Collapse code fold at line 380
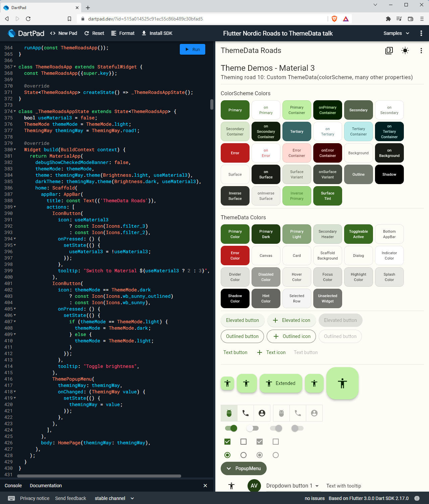The image size is (429, 504). (x=15, y=150)
